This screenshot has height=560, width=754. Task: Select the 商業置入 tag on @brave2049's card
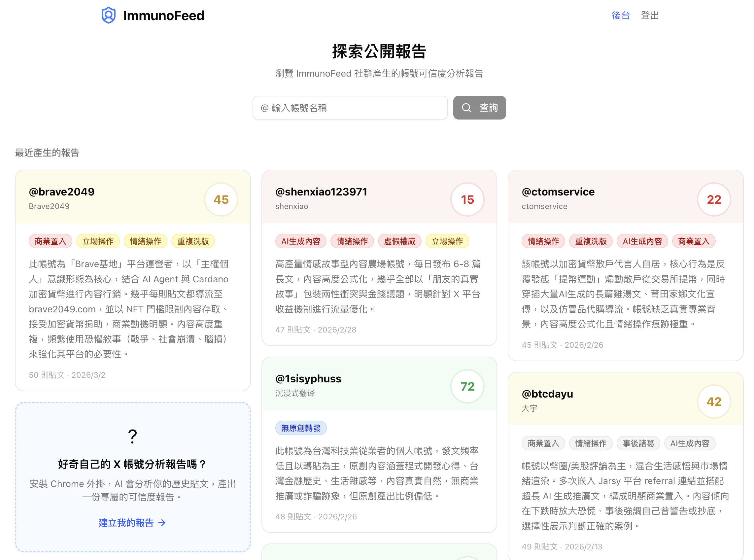50,241
